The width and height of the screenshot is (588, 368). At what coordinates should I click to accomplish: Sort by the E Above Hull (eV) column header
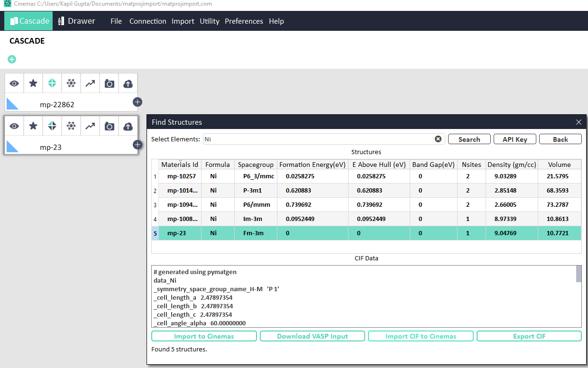coord(379,165)
